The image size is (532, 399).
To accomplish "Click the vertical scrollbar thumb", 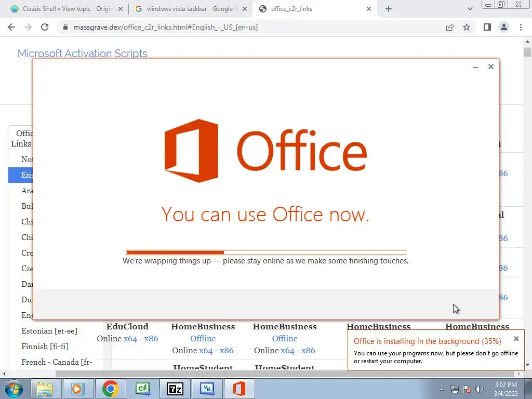I will [527, 52].
